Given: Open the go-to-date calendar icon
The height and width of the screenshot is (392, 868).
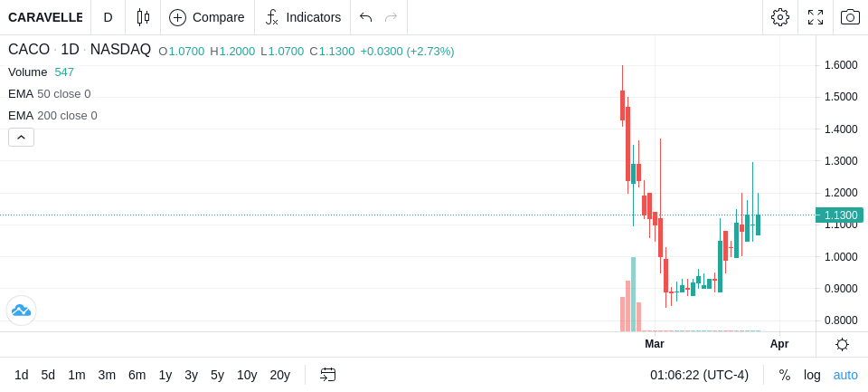Looking at the screenshot, I should tap(327, 375).
